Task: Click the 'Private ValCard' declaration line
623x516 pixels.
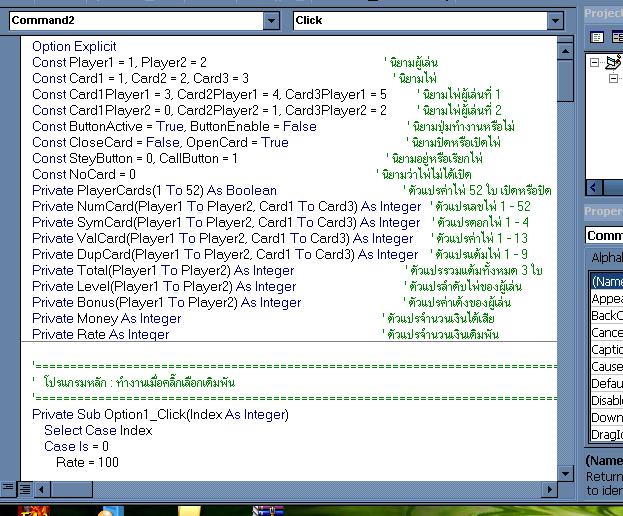Action: pos(222,238)
